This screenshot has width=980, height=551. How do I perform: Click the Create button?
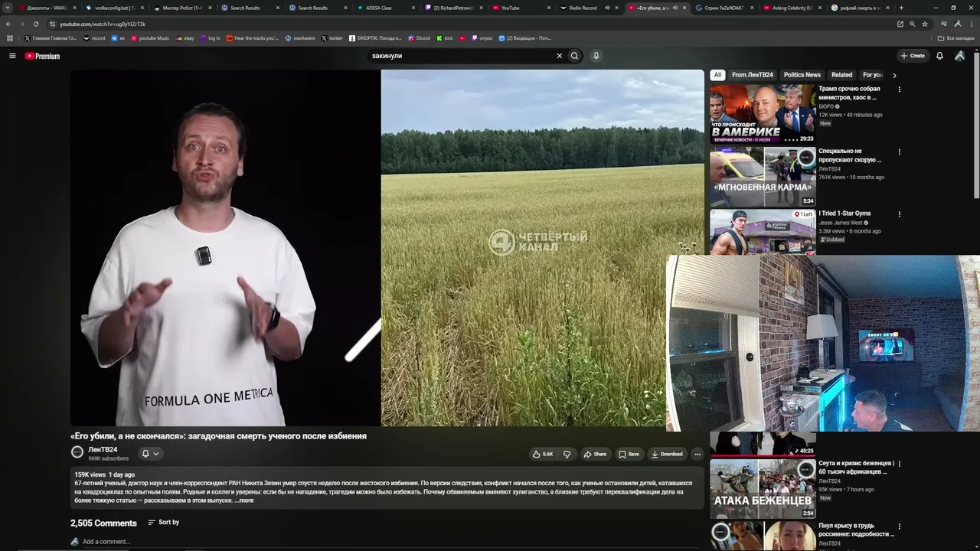coord(913,56)
